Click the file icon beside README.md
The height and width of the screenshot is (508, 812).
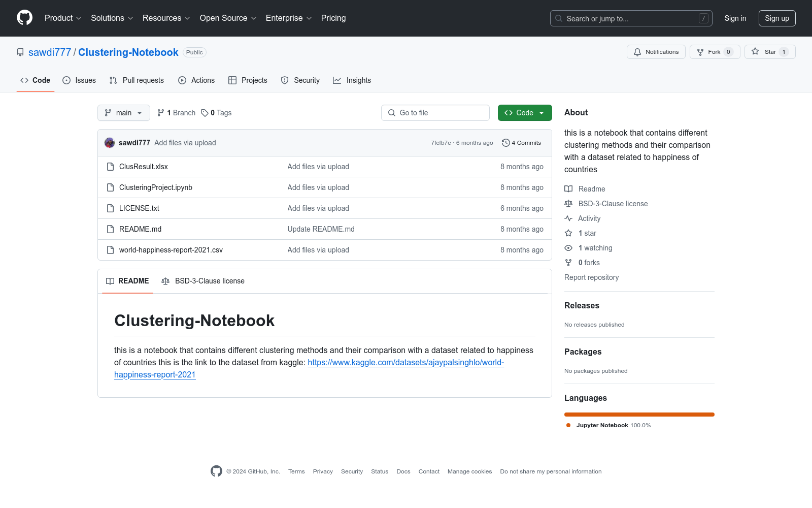[110, 229]
